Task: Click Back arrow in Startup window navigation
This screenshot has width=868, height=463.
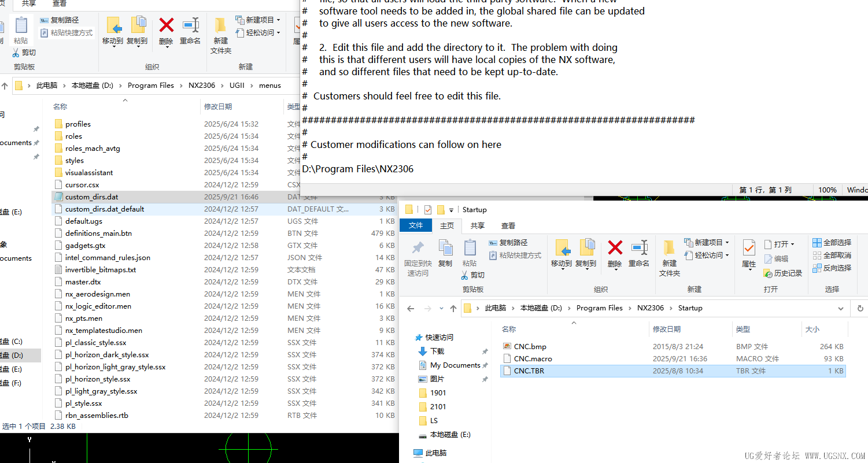Action: pos(410,308)
